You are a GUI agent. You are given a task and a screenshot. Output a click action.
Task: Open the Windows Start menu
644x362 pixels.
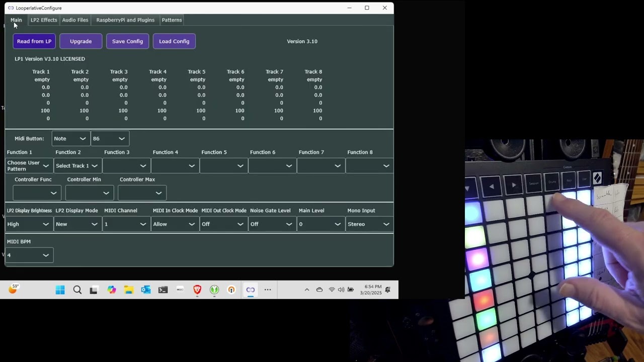[60, 290]
